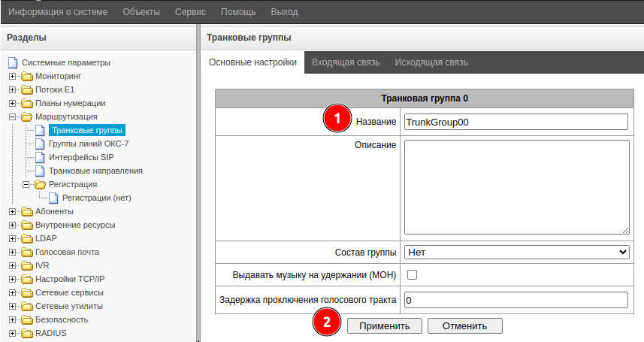Expand the Абоненты tree node

tap(12, 212)
